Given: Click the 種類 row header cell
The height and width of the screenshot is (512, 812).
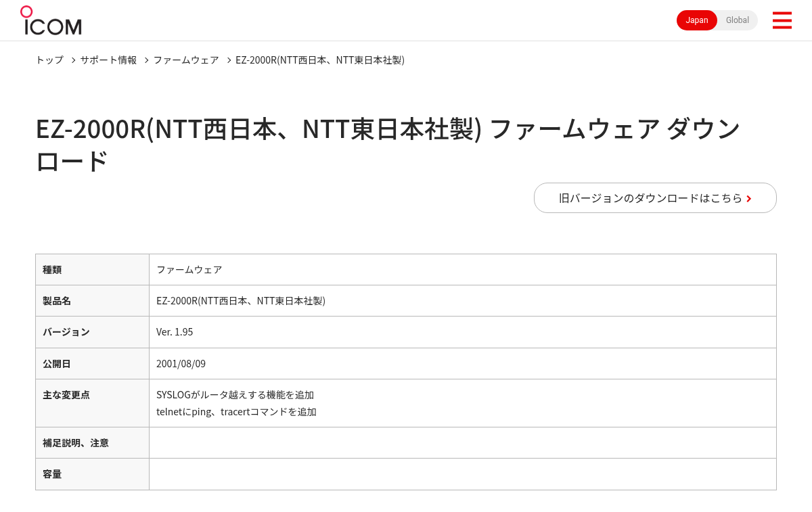Looking at the screenshot, I should 92,270.
